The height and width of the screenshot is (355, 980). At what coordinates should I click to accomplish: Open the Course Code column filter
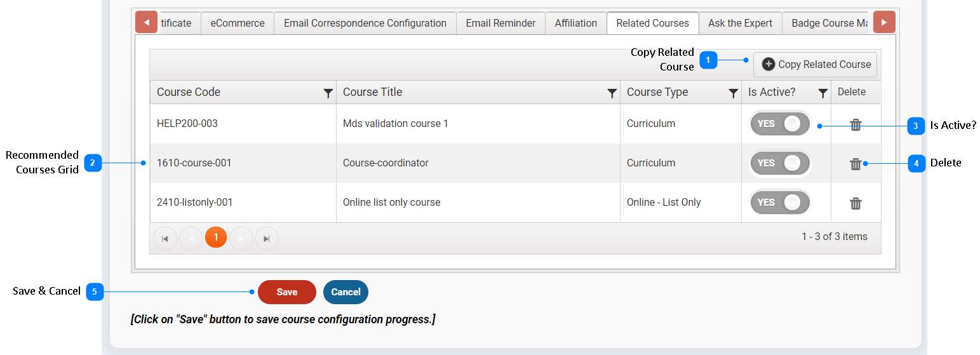tap(328, 93)
